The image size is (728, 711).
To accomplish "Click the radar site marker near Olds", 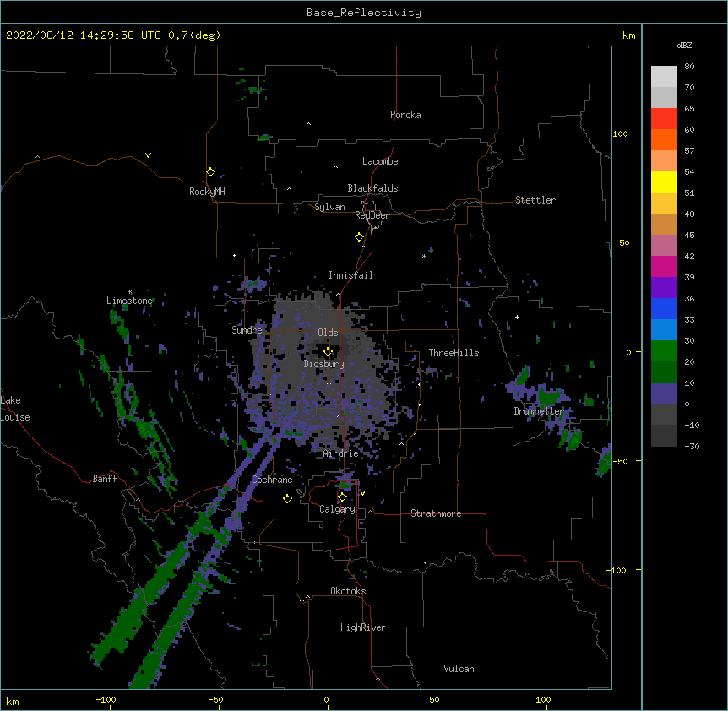I will (328, 352).
